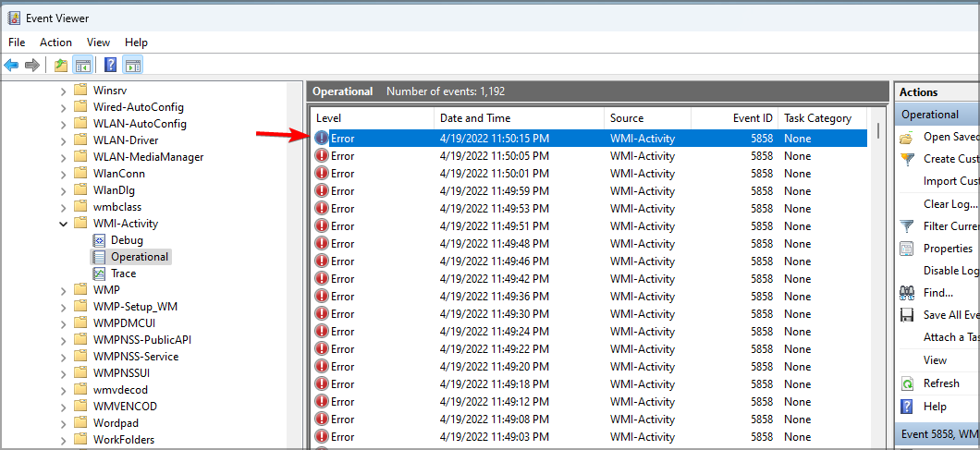Click the Filter Current Log funnel icon
This screenshot has height=450, width=980.
[x=907, y=225]
